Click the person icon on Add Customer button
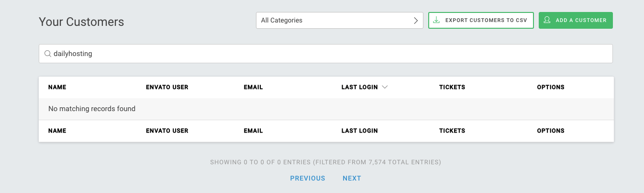Image resolution: width=644 pixels, height=193 pixels. 547,20
